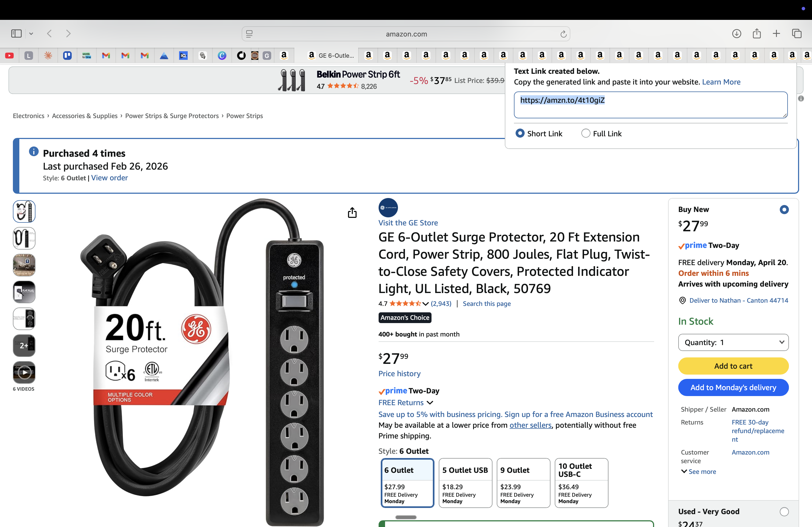Choose the 9 Outlet style option
Viewport: 812px width, 527px height.
point(523,483)
